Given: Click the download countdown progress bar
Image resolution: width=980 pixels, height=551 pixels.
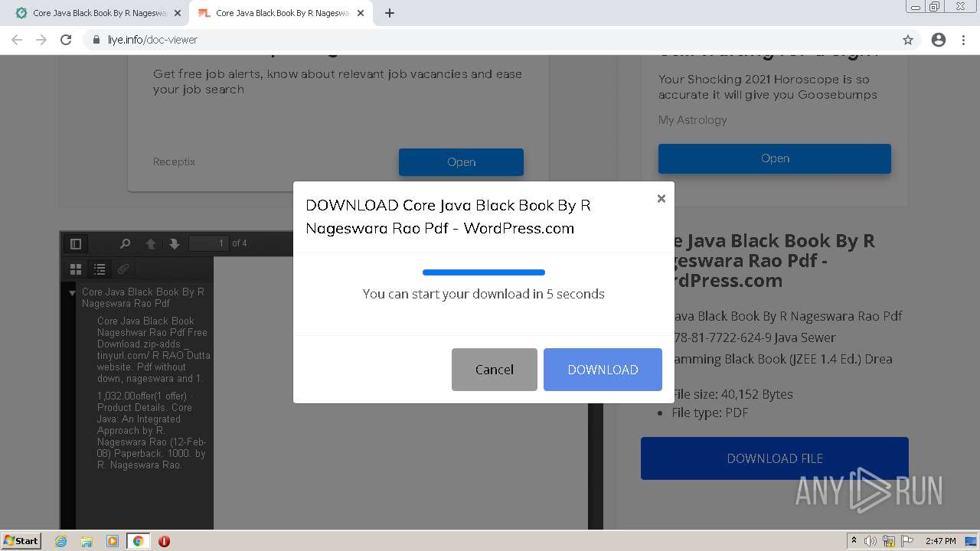Looking at the screenshot, I should coord(484,272).
